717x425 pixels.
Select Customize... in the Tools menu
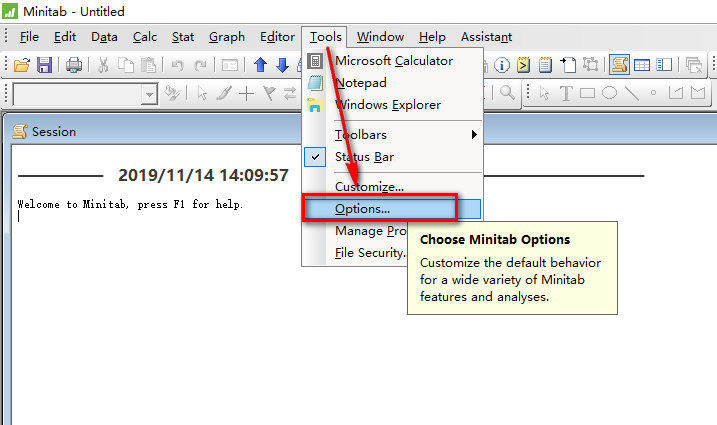tap(369, 186)
